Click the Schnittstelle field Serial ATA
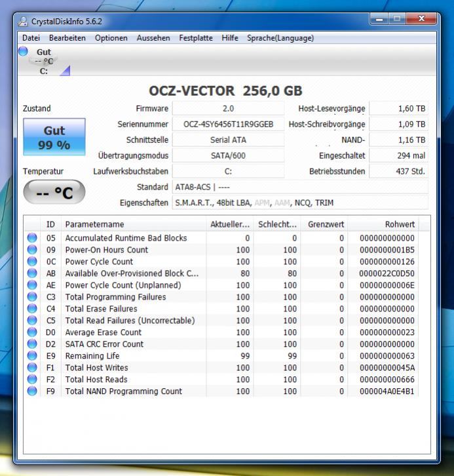The height and width of the screenshot is (476, 454). coord(228,140)
